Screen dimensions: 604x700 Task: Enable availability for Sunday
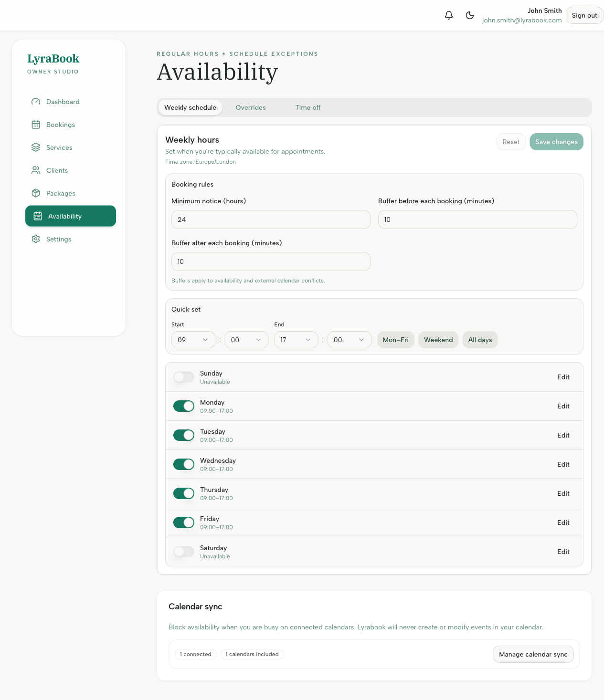tap(183, 377)
